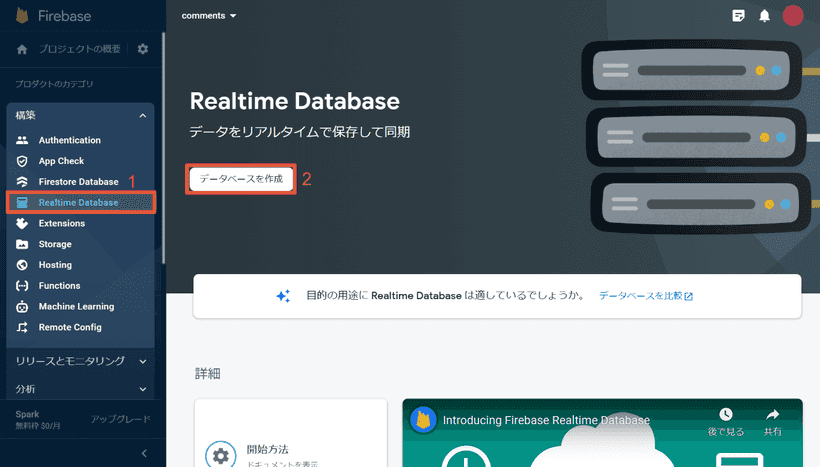
Task: Click the プロダクトのカテゴリ heading
Action: point(54,84)
